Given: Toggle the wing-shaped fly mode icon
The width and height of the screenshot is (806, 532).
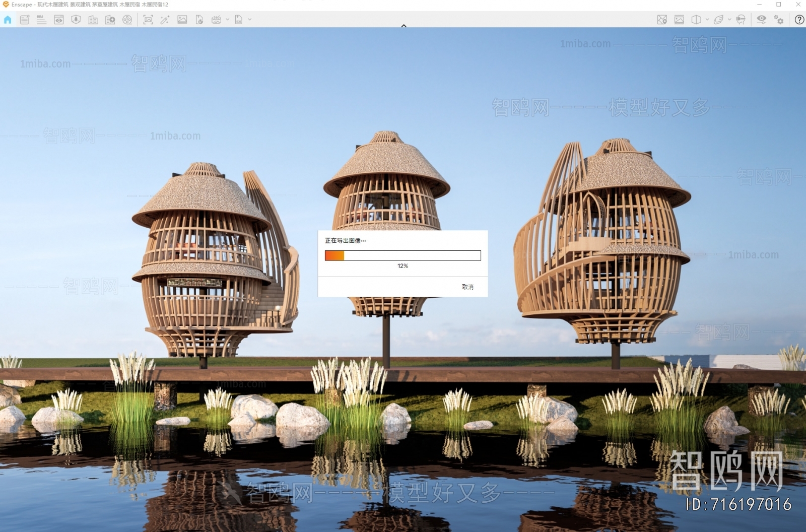Looking at the screenshot, I should coord(718,20).
